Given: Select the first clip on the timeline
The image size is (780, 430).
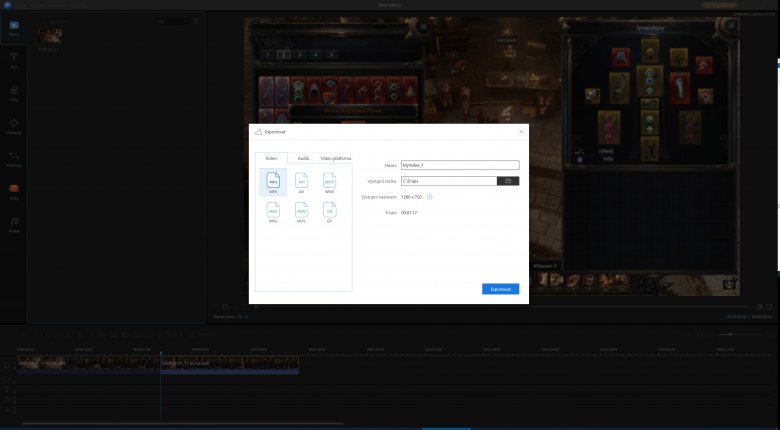Looking at the screenshot, I should pyautogui.click(x=89, y=363).
